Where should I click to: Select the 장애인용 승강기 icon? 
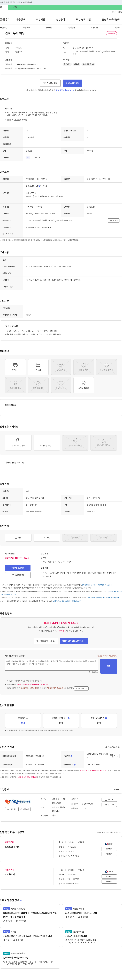click(47, 442)
